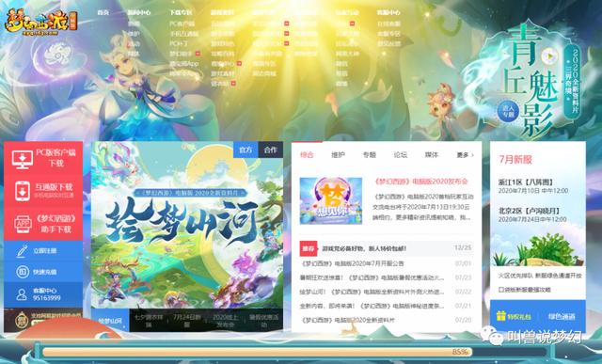The height and width of the screenshot is (364, 602).
Task: Open the 2020年7月开服公告 news item
Action: (x=387, y=263)
